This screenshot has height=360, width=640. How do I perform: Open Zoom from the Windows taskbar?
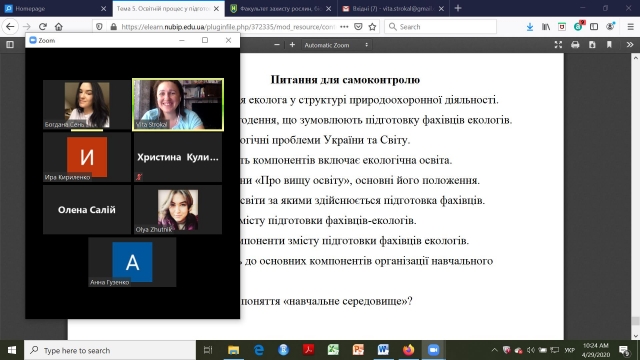click(433, 350)
